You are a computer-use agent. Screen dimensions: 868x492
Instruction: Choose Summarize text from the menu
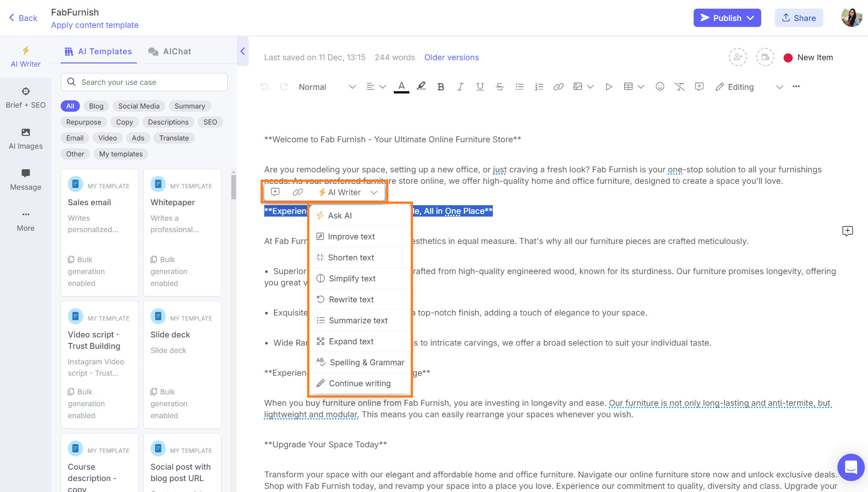click(x=359, y=320)
